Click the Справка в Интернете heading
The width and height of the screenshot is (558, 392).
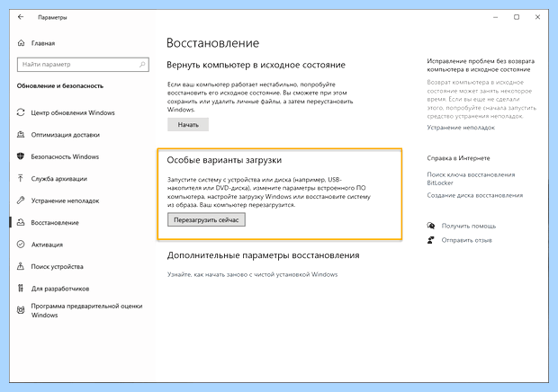458,158
